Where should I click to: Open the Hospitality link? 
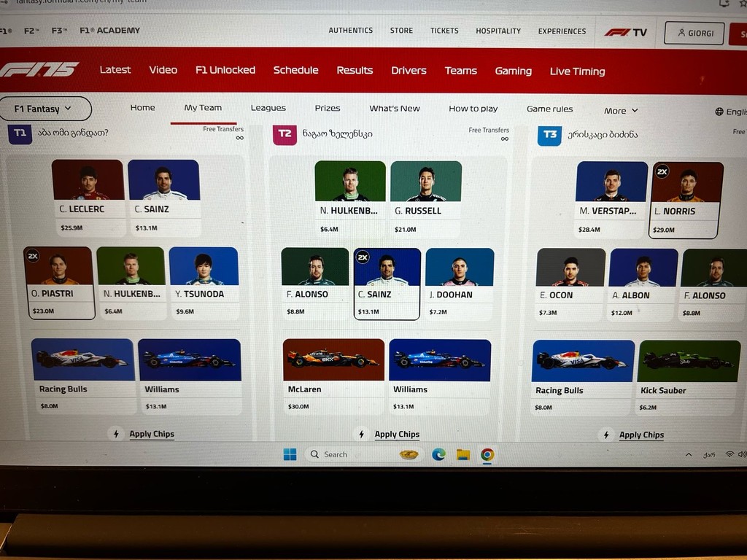click(498, 31)
